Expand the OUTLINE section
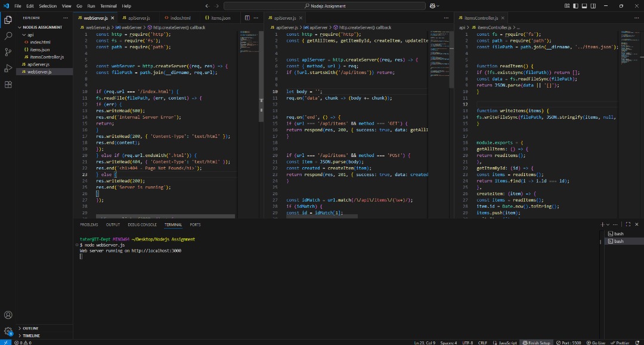 click(31, 328)
